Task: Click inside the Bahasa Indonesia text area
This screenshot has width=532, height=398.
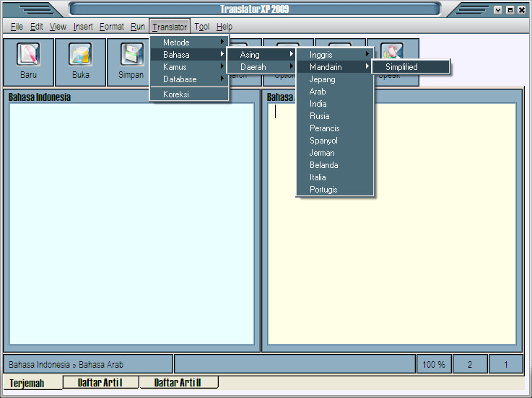Action: click(x=131, y=224)
